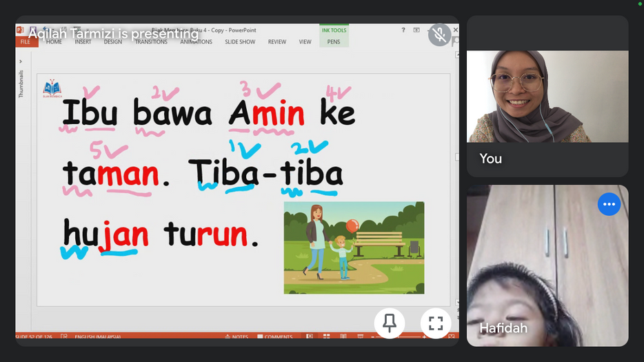Open Ribbon Display Options icon
The width and height of the screenshot is (644, 362).
416,30
